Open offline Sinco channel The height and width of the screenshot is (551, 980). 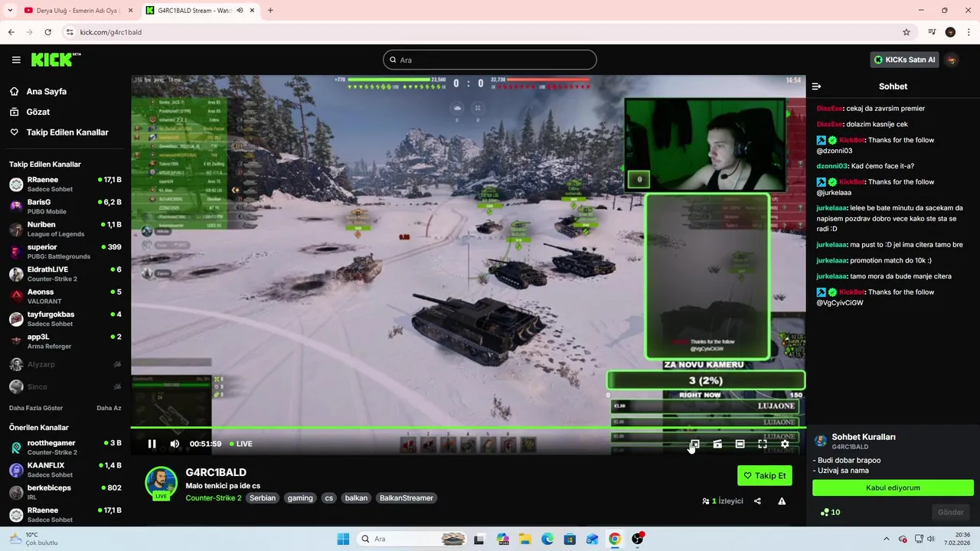point(65,387)
